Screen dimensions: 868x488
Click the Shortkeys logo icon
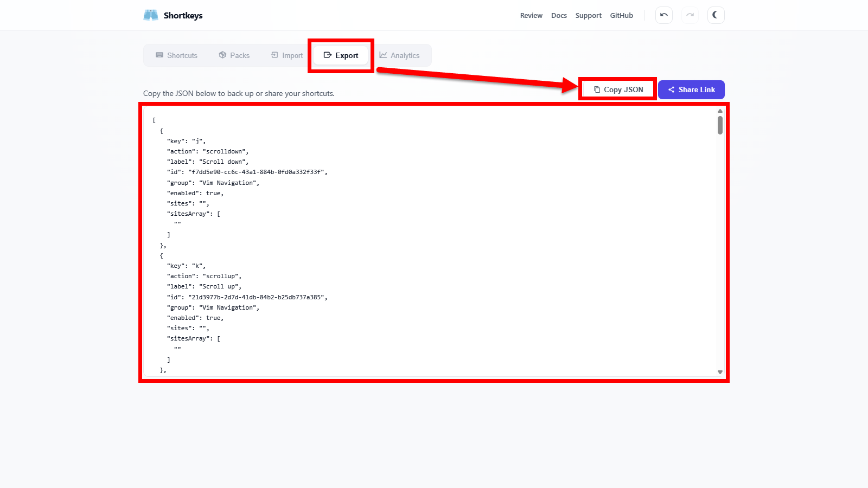pyautogui.click(x=150, y=15)
